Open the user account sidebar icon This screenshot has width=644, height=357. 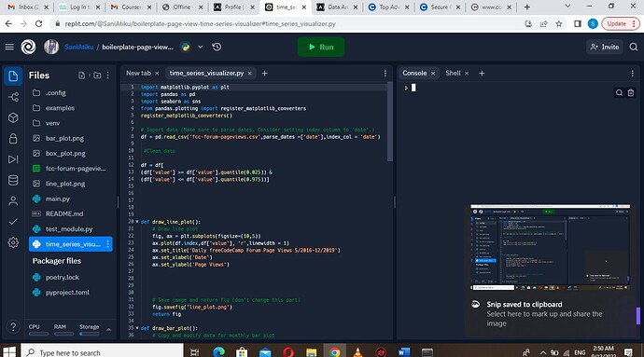(13, 201)
